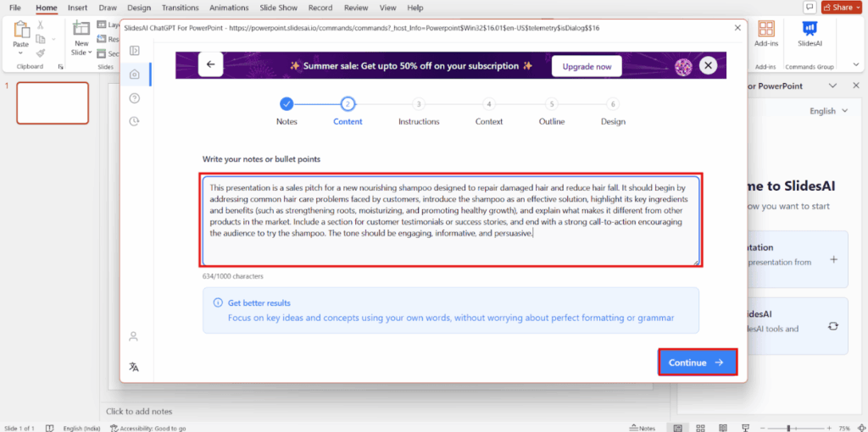Open the history clock icon in sidebar

(x=134, y=122)
